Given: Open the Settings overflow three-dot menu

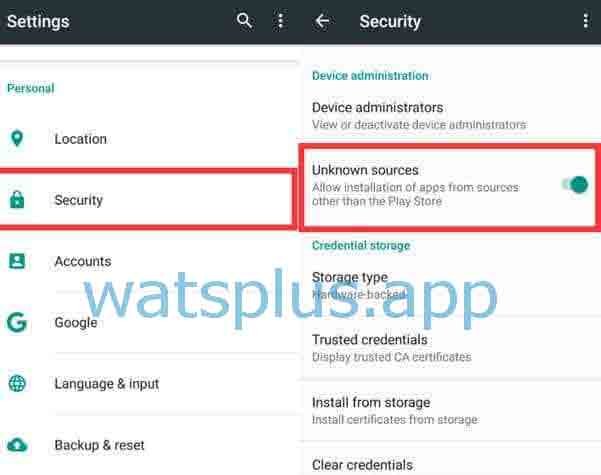Looking at the screenshot, I should (x=281, y=21).
